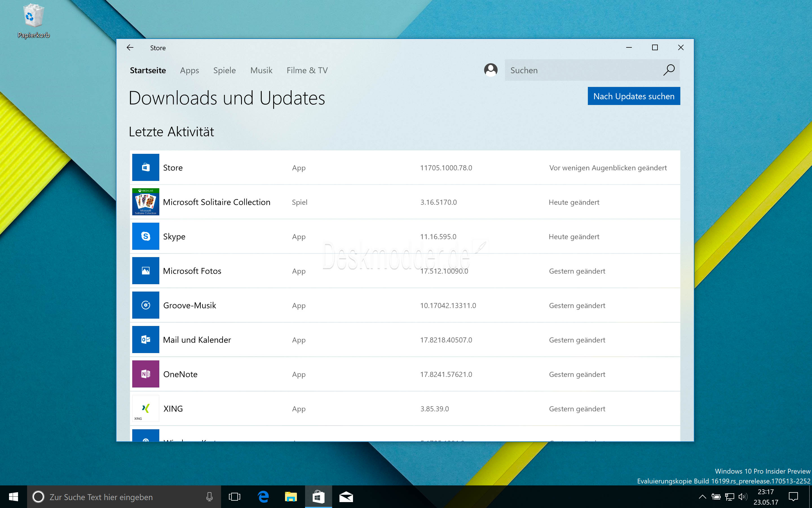This screenshot has width=812, height=508.
Task: Click the magnifier search icon
Action: click(x=669, y=70)
